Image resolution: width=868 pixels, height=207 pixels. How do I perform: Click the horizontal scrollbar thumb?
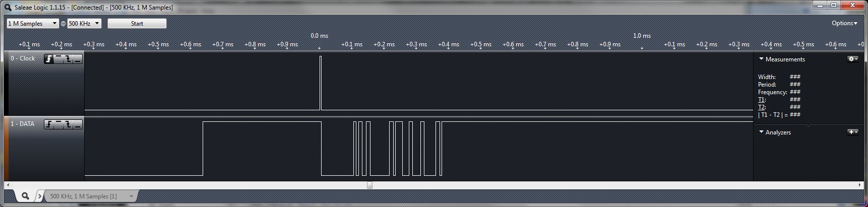click(x=369, y=185)
